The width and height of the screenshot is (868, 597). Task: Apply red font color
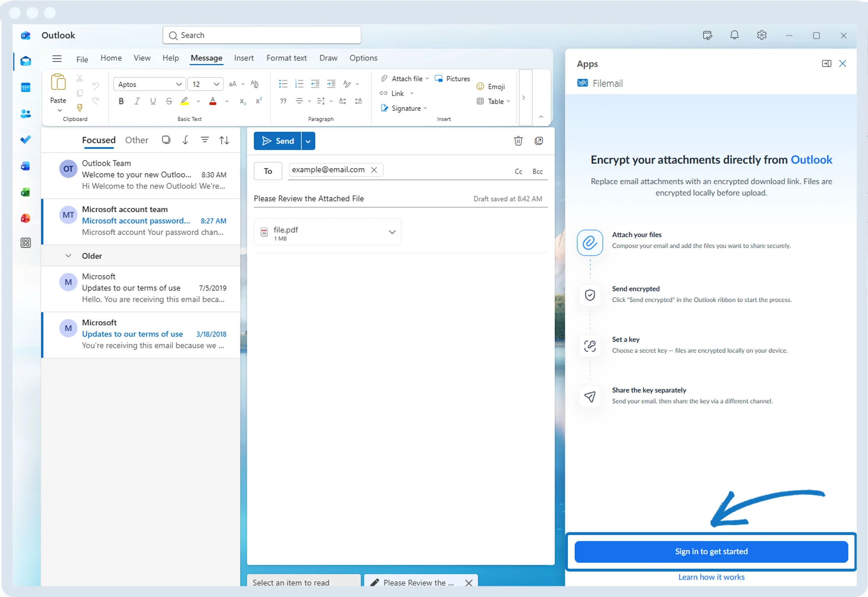tap(213, 101)
